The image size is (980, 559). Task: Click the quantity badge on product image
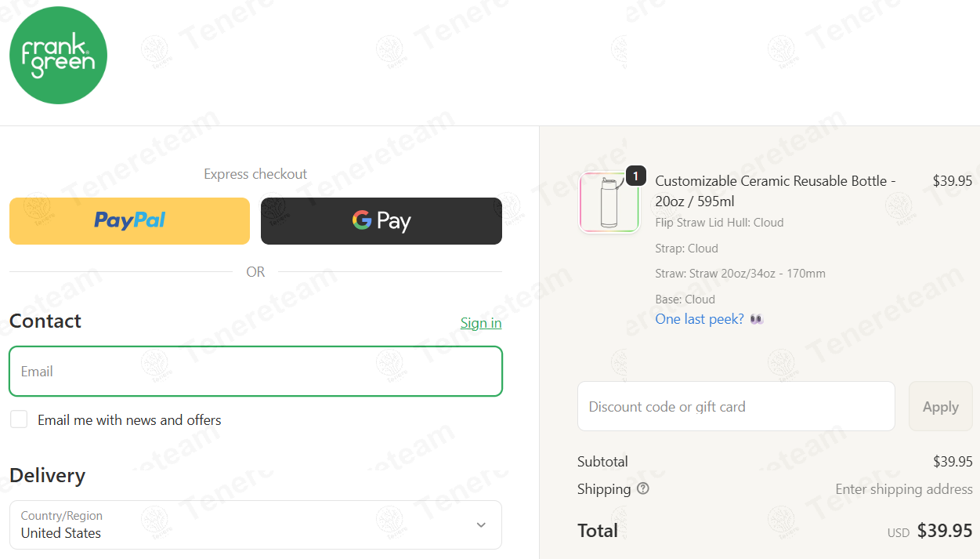coord(635,176)
